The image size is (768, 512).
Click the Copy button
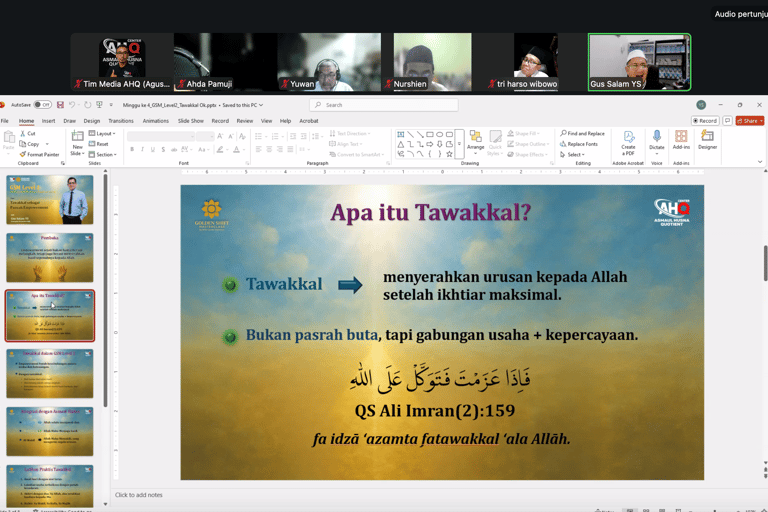pos(29,144)
